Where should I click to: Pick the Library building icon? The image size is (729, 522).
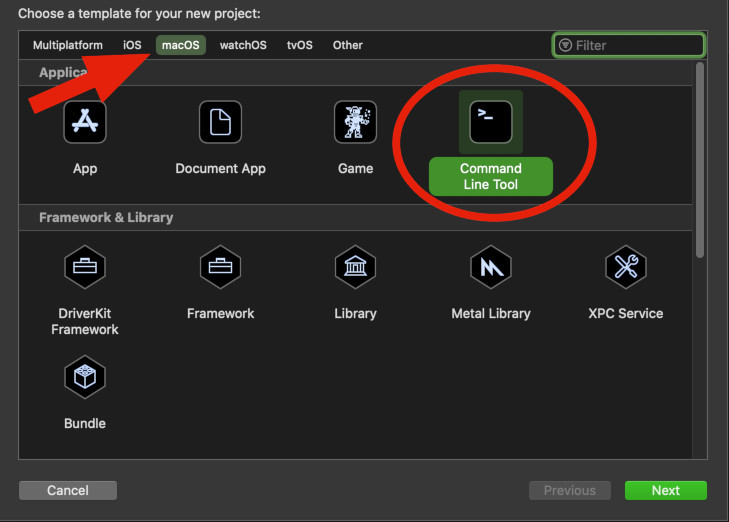(356, 267)
